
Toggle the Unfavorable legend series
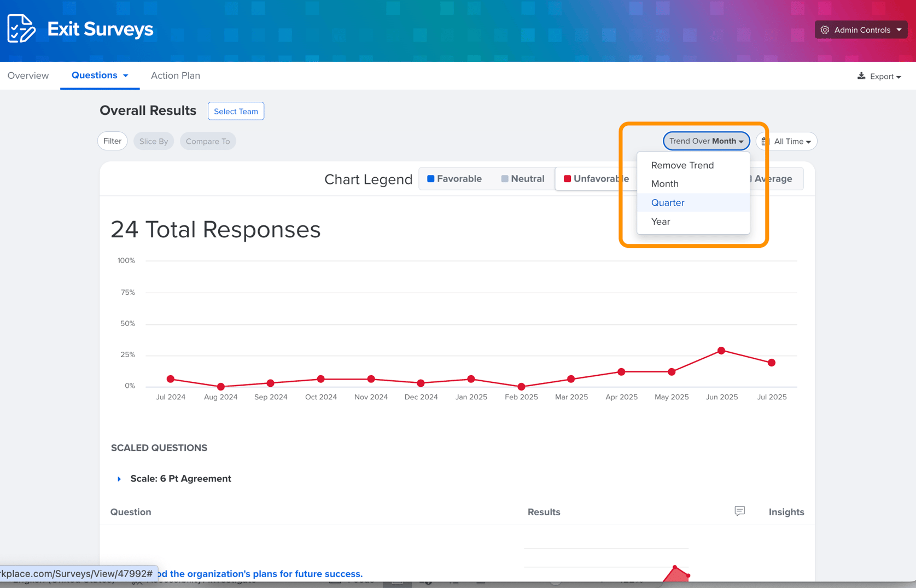[x=596, y=179]
